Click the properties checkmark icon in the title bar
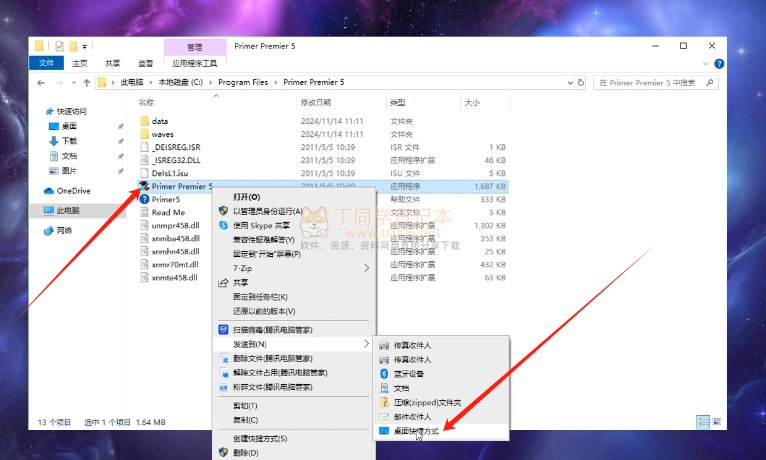 [60, 46]
